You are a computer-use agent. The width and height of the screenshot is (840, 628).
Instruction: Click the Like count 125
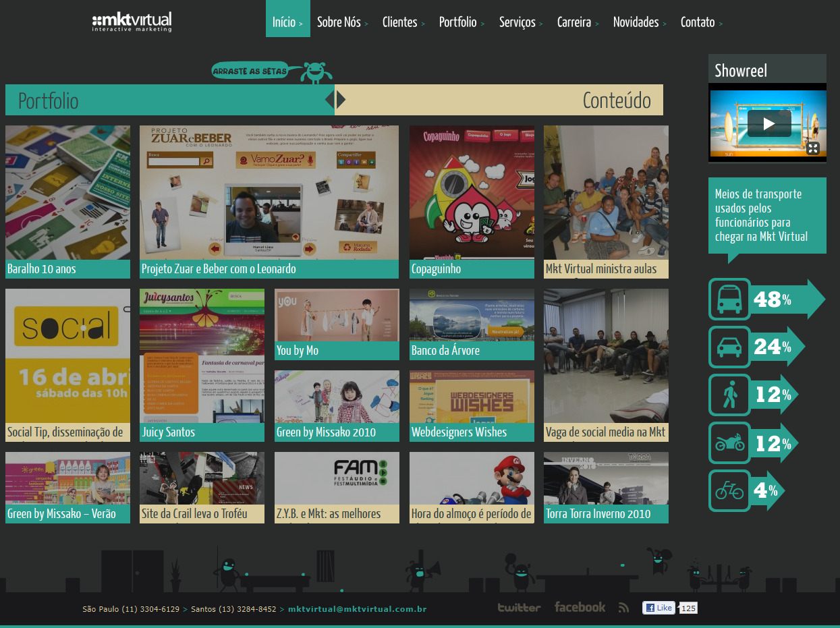point(688,608)
